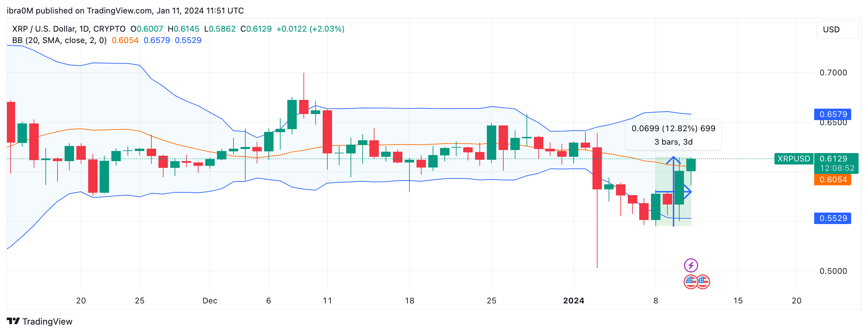Image resolution: width=868 pixels, height=333 pixels.
Task: Click the XRPUSD price label tag
Action: coord(794,159)
